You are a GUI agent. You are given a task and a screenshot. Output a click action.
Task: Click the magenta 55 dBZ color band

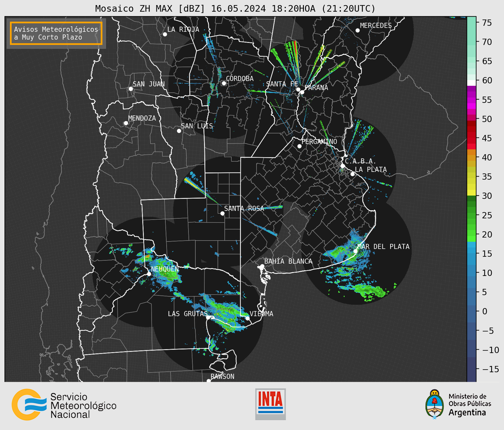coord(471,100)
